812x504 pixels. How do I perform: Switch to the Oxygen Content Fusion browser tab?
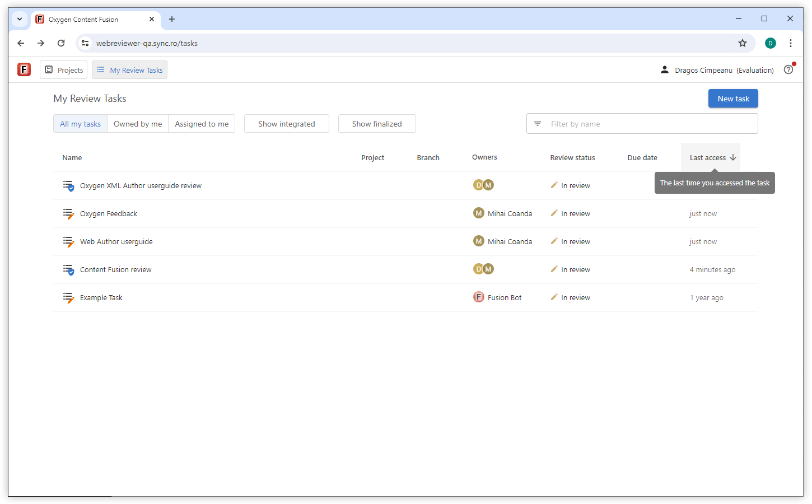pyautogui.click(x=95, y=19)
